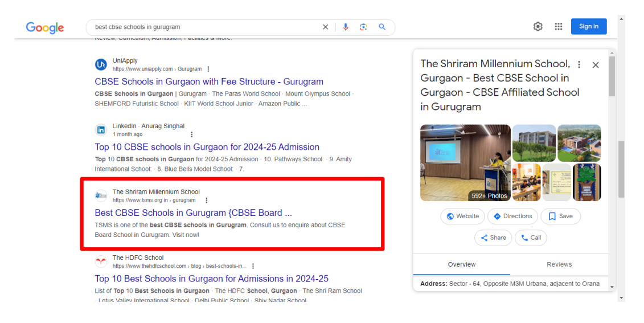
Task: Save the school to your list
Action: (560, 216)
